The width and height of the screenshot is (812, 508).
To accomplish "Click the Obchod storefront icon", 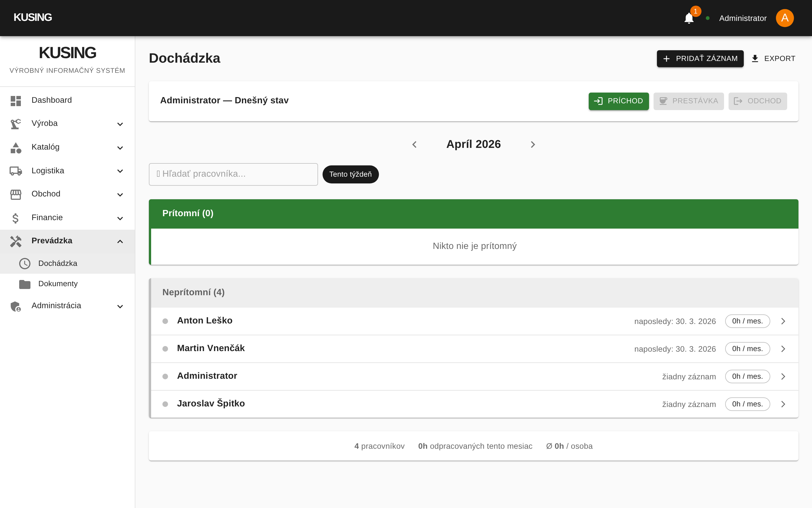I will pyautogui.click(x=16, y=194).
